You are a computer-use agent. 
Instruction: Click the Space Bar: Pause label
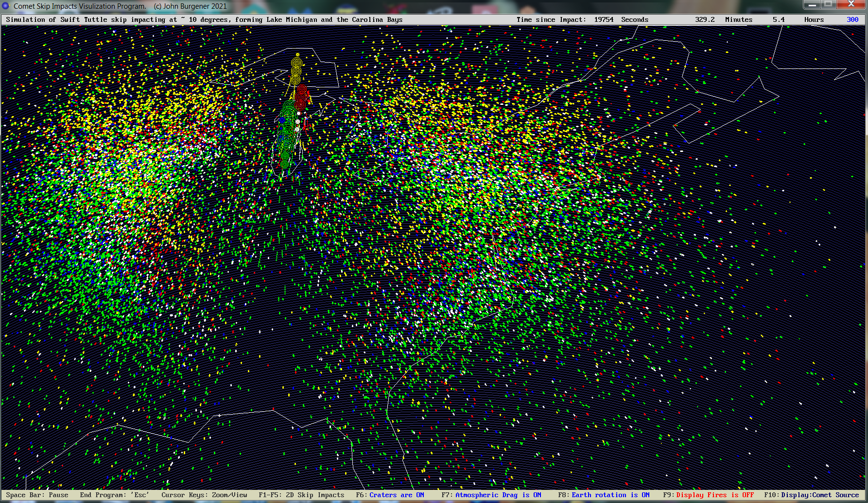tap(37, 495)
